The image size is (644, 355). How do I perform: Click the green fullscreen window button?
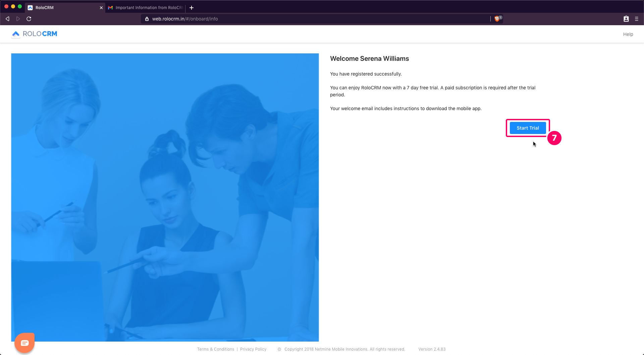[20, 6]
